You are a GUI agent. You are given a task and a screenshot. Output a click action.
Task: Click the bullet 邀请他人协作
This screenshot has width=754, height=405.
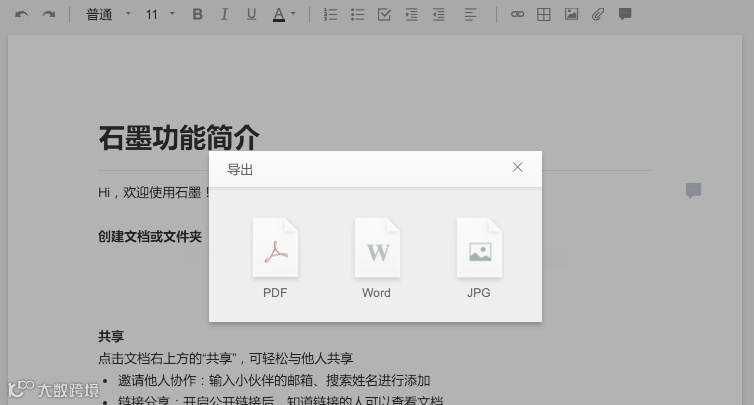[274, 380]
